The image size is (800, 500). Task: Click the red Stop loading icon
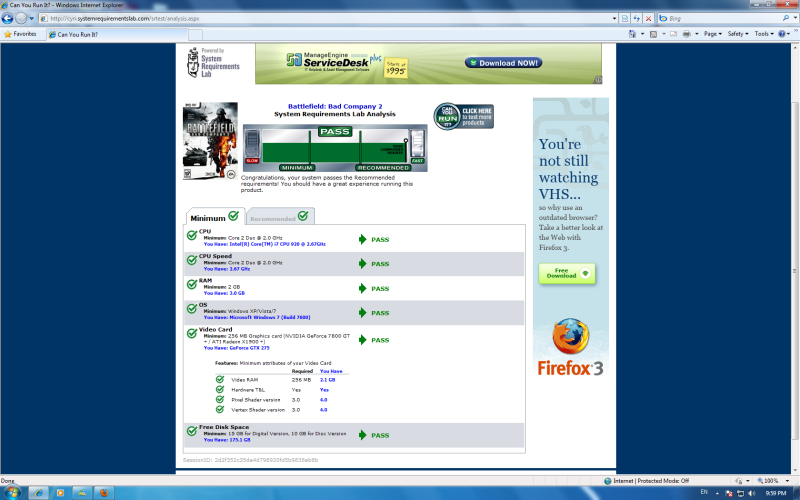(648, 18)
